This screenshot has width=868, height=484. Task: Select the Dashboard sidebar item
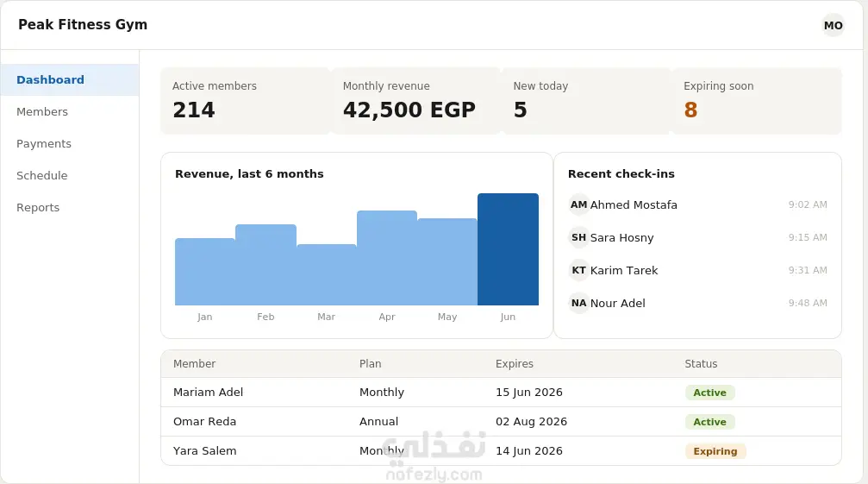coord(70,79)
